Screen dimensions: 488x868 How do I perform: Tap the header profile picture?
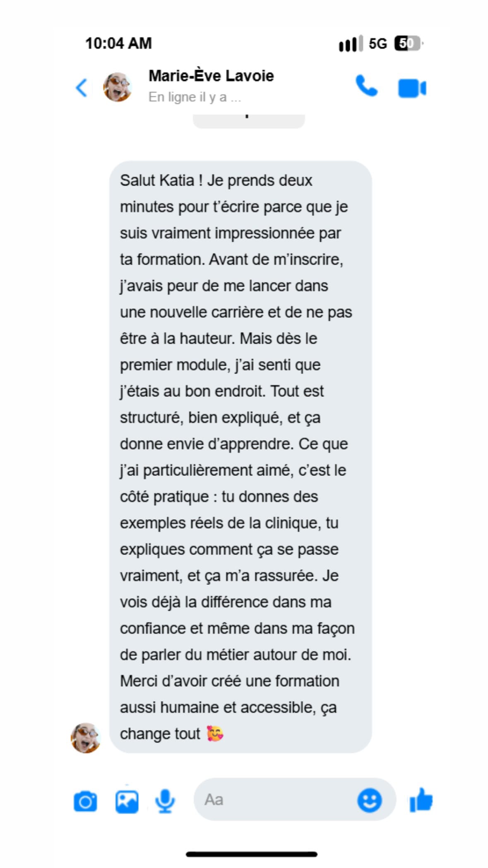[x=118, y=87]
